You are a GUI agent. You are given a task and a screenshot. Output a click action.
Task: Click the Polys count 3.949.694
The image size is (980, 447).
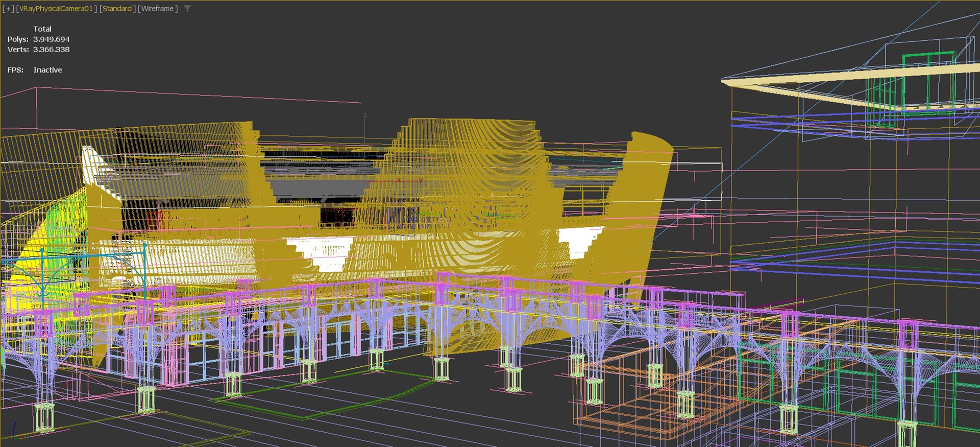[51, 39]
